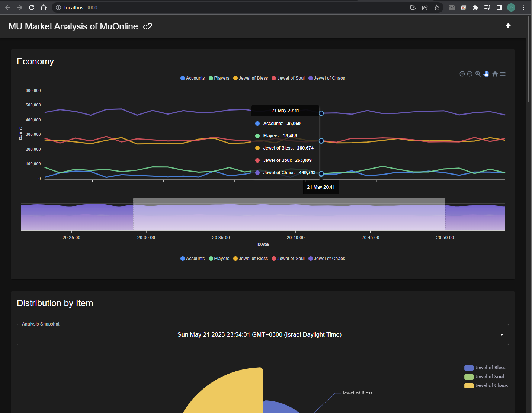Reset chart zoom with home icon
This screenshot has height=413, width=532.
(495, 74)
